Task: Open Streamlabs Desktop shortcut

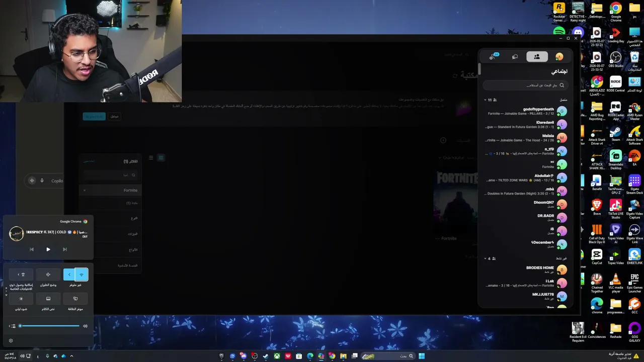Action: click(x=616, y=160)
